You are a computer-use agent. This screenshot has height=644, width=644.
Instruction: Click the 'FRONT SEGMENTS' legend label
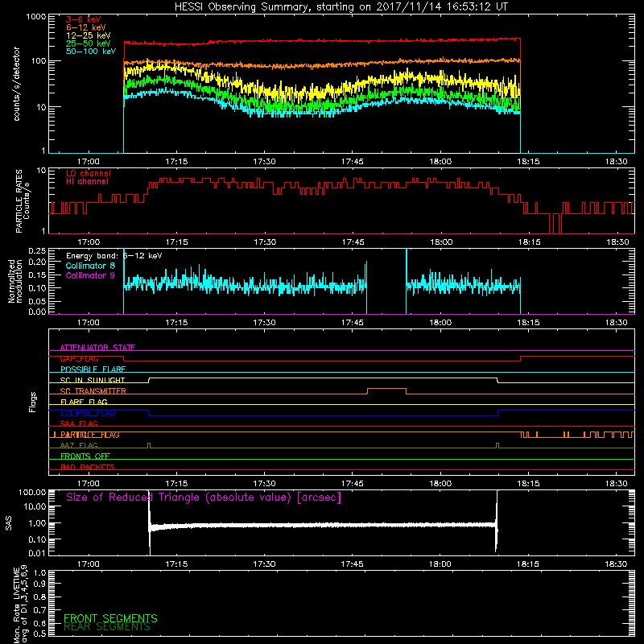110,618
